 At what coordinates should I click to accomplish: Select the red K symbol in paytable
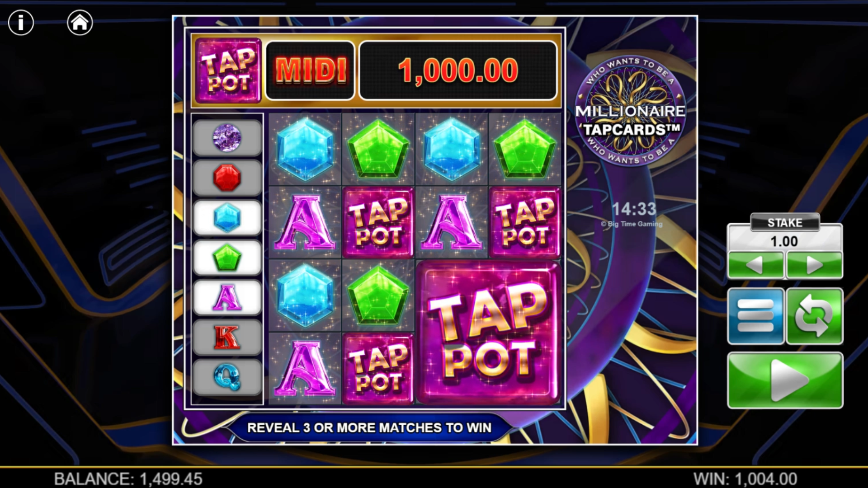[227, 337]
